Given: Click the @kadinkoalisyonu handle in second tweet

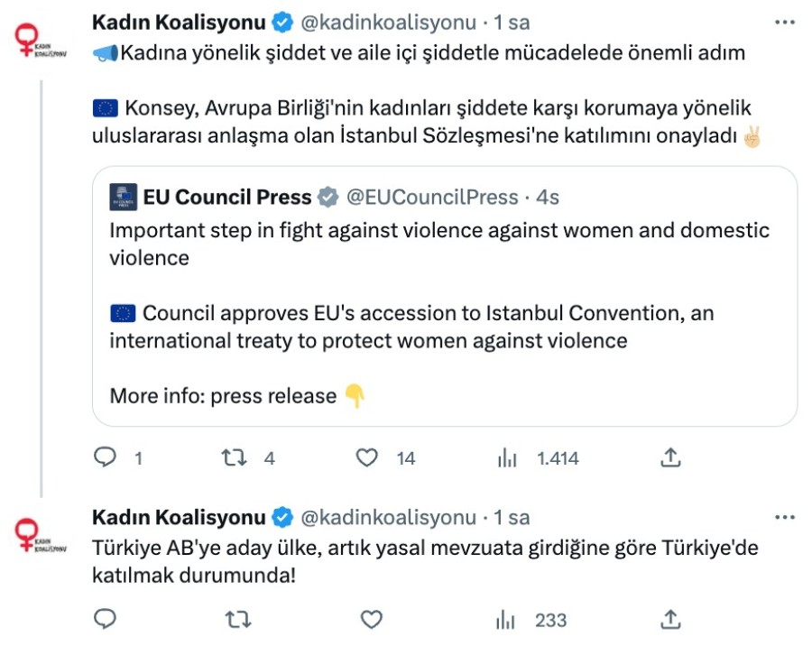Looking at the screenshot, I should (388, 517).
